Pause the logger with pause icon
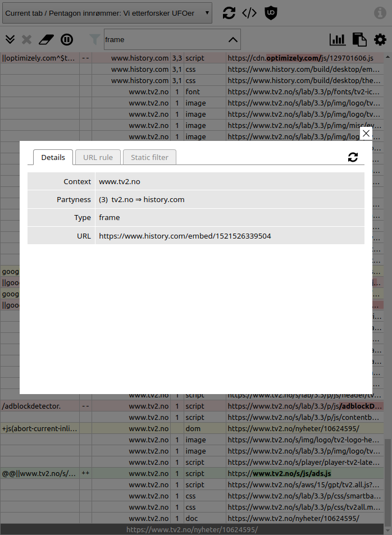 pyautogui.click(x=67, y=40)
